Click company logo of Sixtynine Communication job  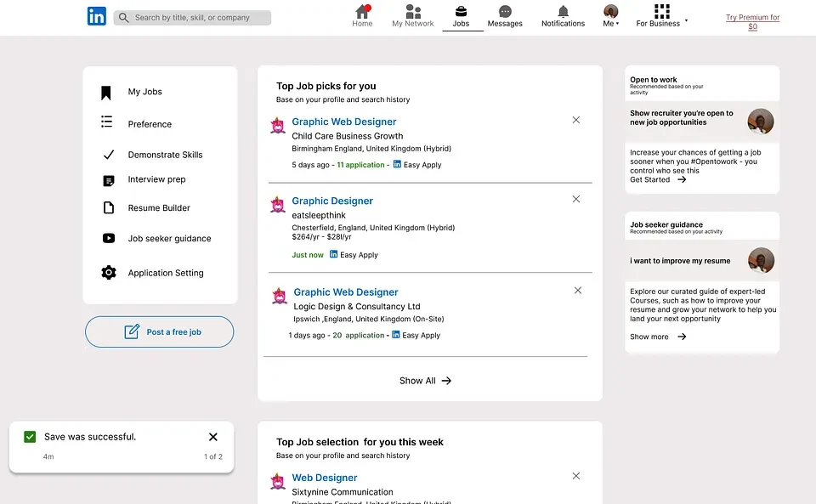[278, 481]
